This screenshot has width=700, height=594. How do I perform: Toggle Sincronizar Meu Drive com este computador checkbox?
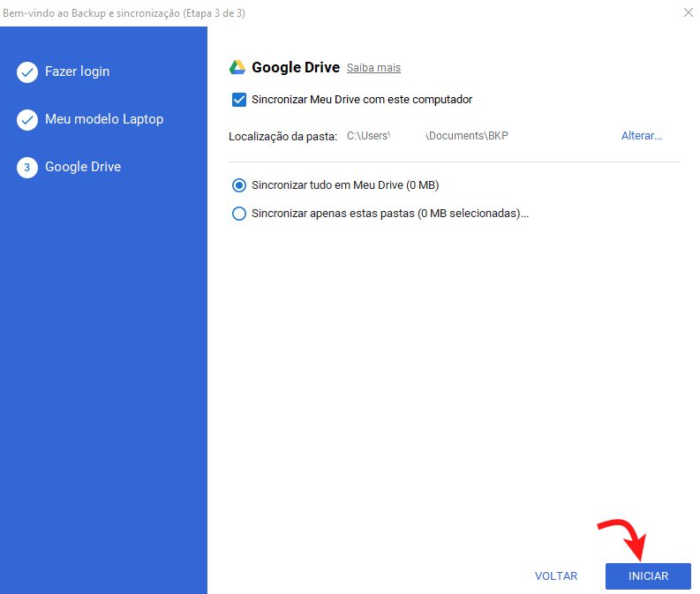point(238,100)
